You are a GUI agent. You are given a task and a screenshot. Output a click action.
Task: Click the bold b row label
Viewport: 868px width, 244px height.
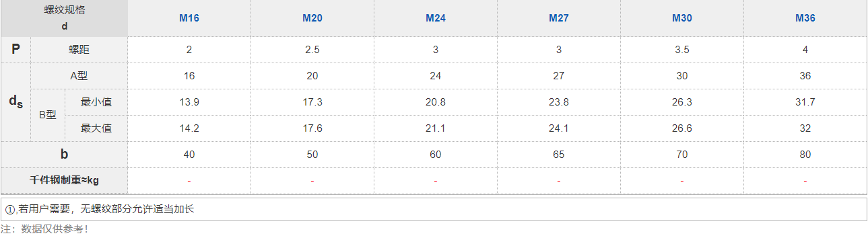click(64, 155)
